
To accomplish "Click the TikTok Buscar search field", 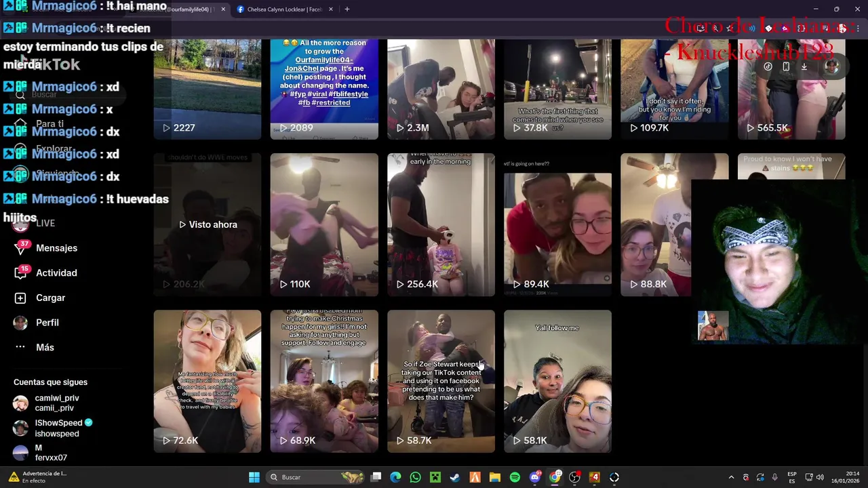I will pyautogui.click(x=68, y=94).
